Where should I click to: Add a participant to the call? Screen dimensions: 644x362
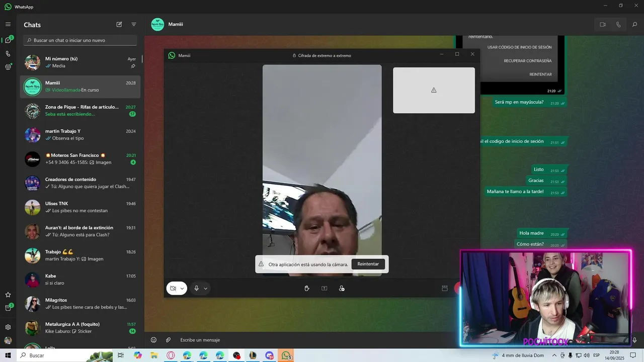coord(342,288)
